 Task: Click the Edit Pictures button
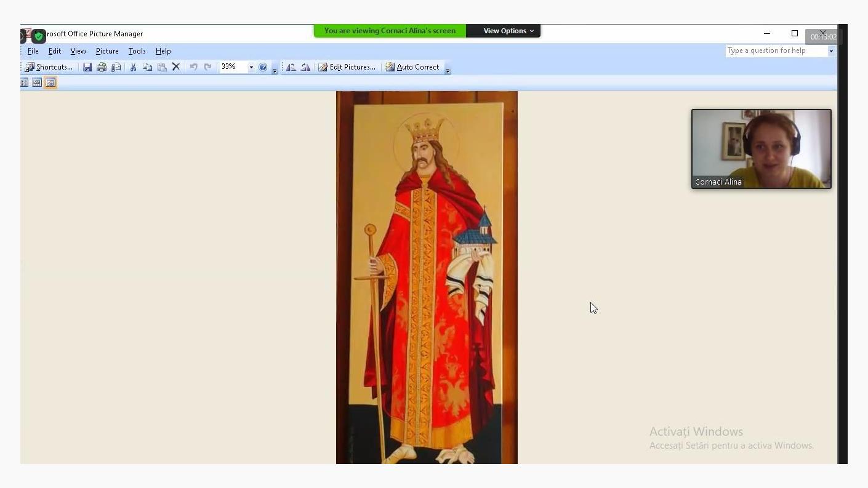point(347,66)
